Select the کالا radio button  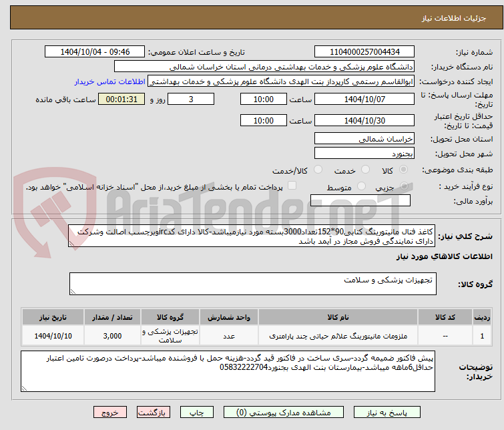(403, 170)
